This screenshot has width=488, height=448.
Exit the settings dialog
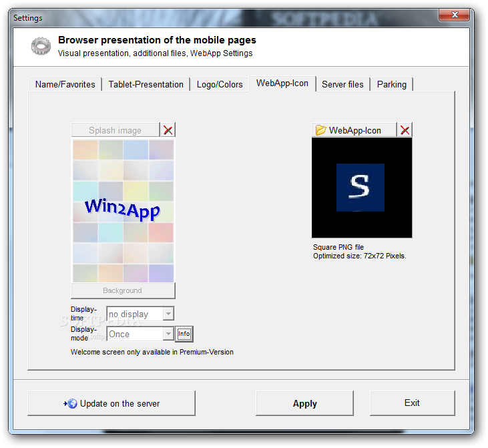coord(412,403)
